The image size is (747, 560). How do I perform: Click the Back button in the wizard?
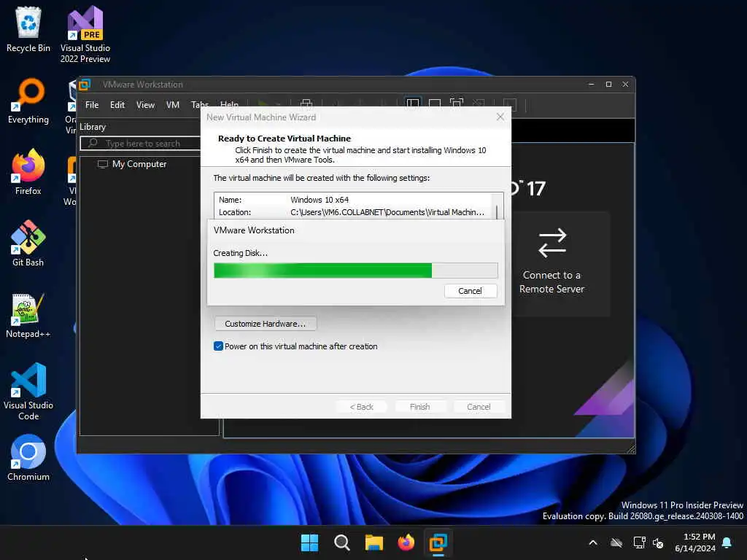coord(361,407)
